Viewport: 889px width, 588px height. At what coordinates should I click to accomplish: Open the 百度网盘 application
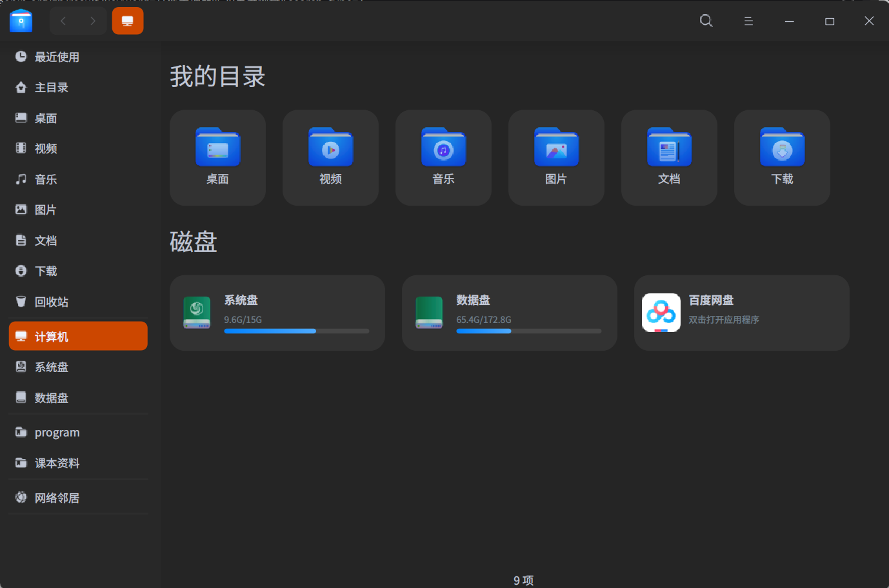pos(741,313)
